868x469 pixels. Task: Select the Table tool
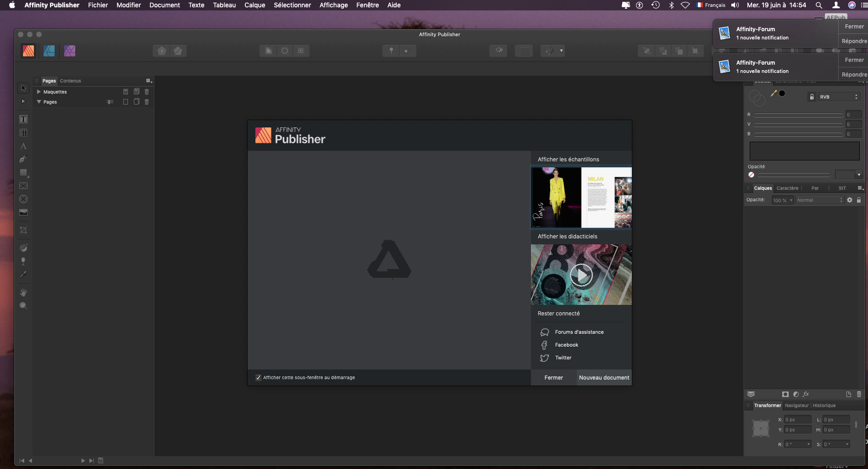pos(23,132)
